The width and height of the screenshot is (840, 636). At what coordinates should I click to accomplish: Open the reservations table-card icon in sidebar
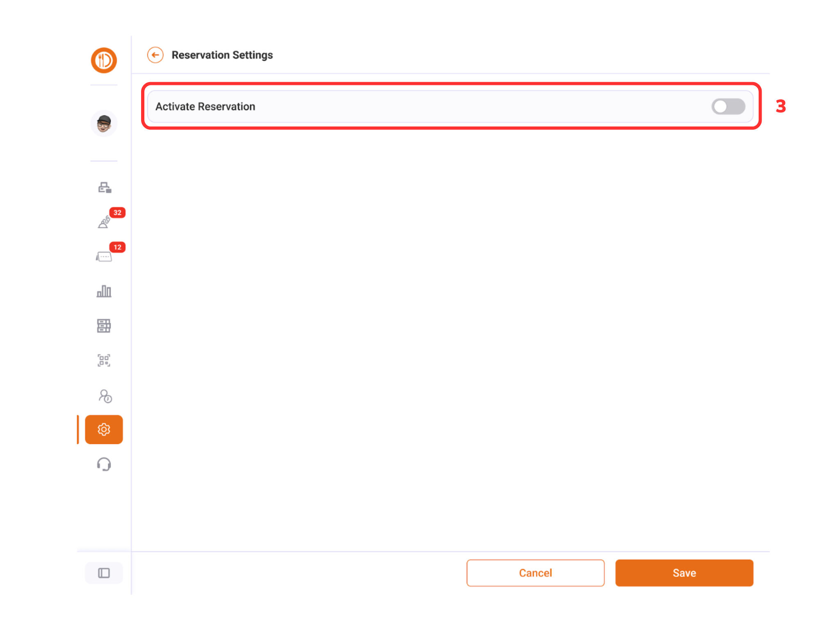tap(104, 257)
